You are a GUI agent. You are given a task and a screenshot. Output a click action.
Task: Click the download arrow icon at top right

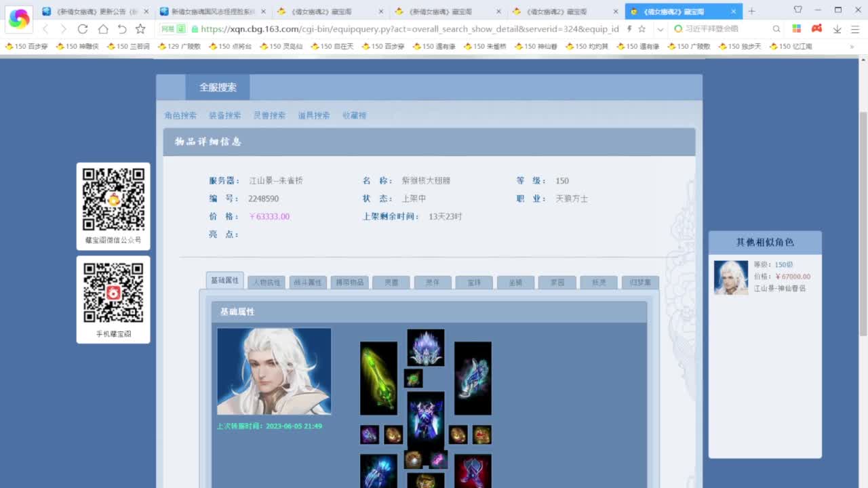[837, 29]
